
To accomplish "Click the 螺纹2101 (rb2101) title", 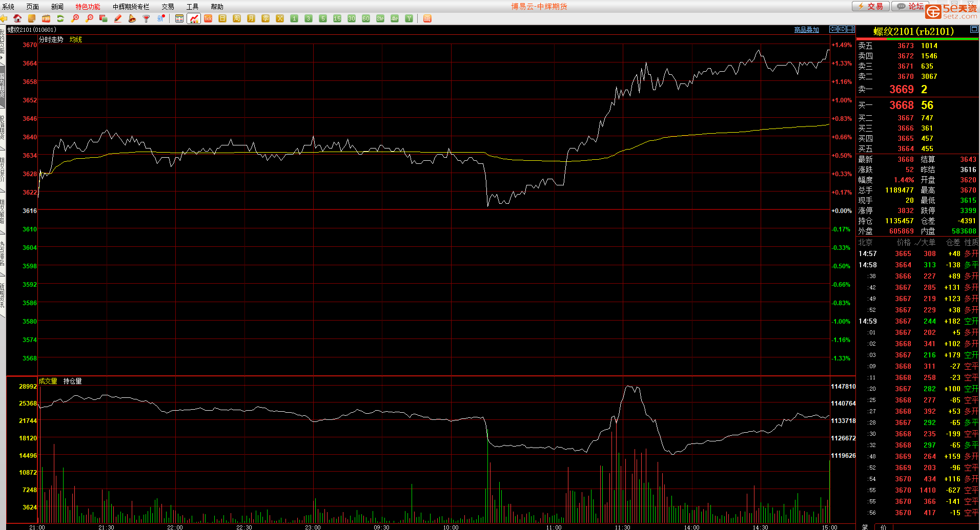I will [x=914, y=31].
